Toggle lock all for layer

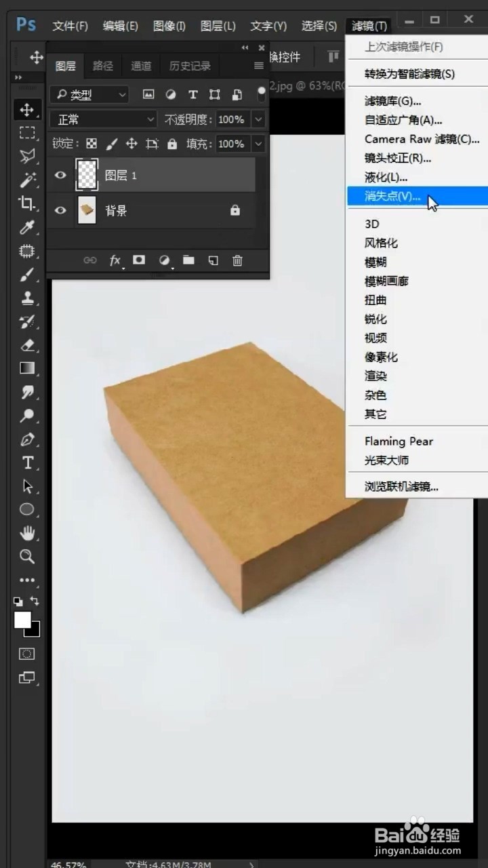[172, 144]
